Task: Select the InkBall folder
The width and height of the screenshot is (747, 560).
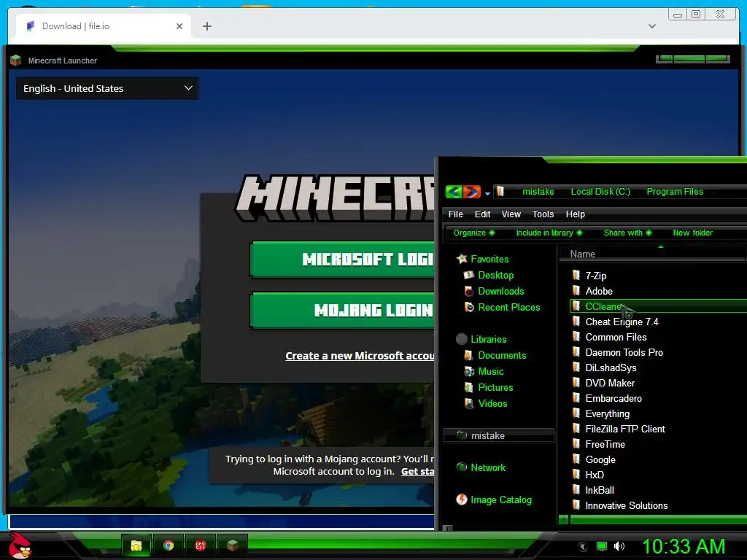Action: 599,490
